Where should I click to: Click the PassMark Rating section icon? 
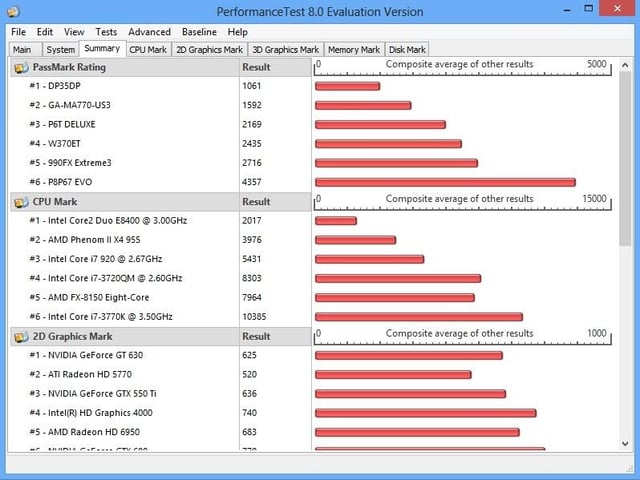21,68
